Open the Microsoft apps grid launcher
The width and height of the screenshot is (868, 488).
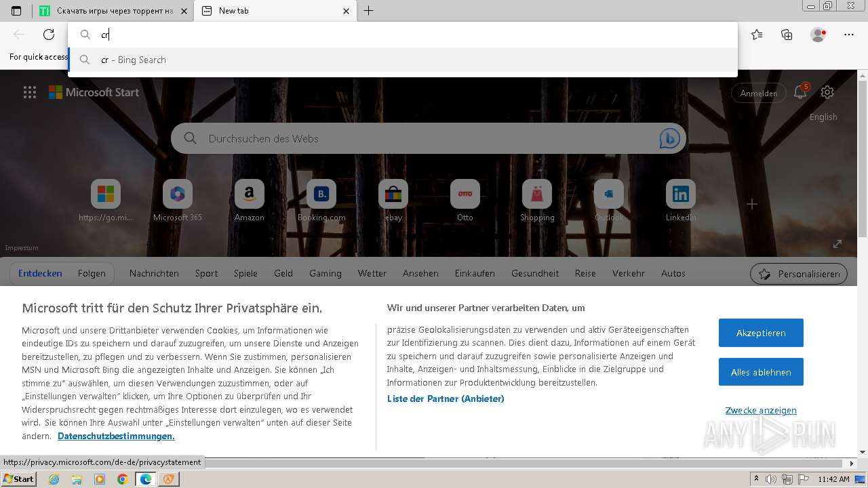[x=29, y=92]
